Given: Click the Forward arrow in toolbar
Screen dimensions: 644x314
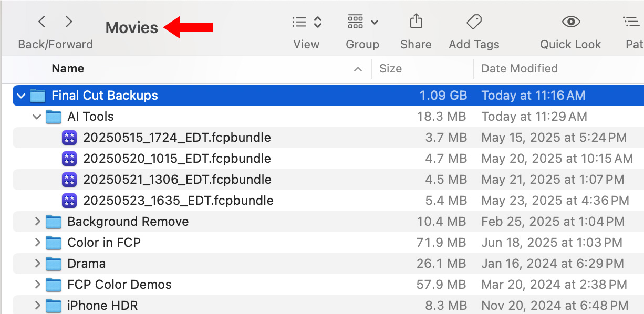Looking at the screenshot, I should tap(69, 22).
